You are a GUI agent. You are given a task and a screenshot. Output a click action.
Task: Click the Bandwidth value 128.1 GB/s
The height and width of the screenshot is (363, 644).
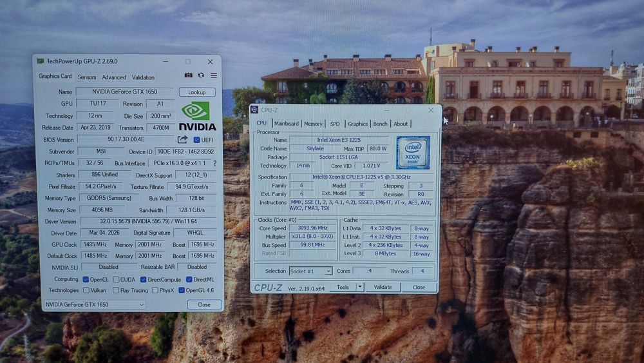coord(191,210)
